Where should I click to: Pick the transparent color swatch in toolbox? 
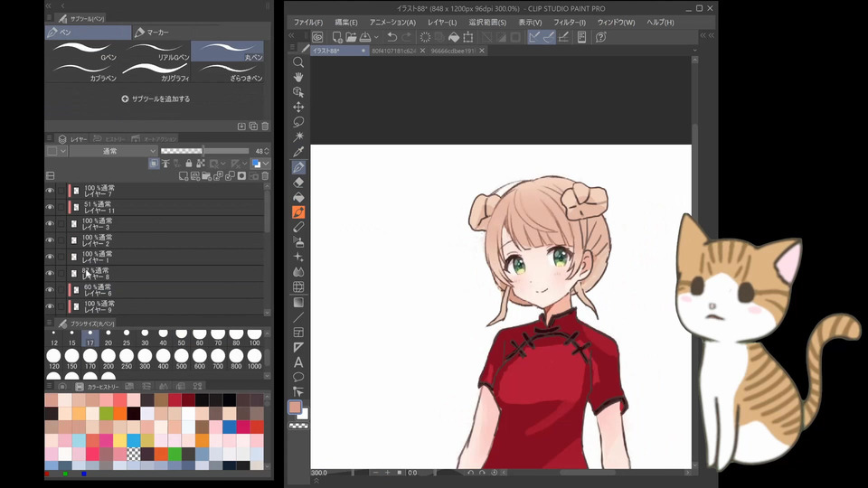coord(299,426)
